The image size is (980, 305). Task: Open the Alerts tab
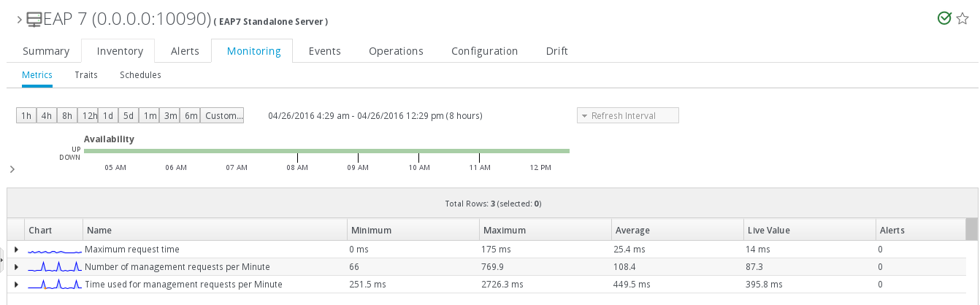(x=185, y=51)
